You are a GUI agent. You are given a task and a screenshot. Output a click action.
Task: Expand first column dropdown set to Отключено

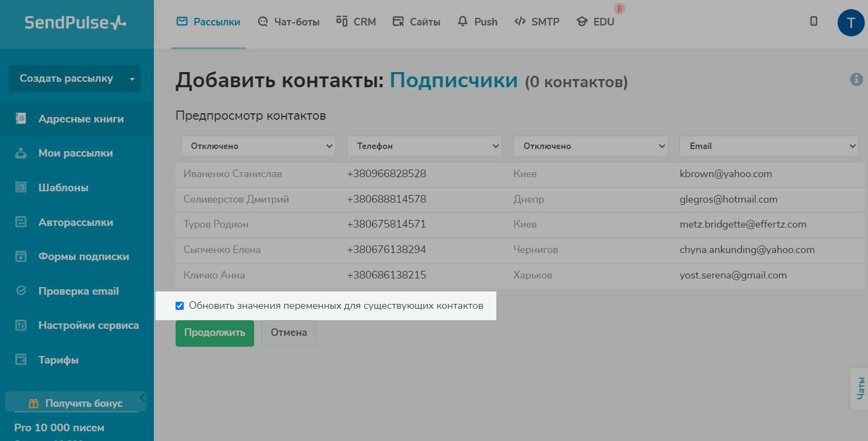(x=258, y=146)
